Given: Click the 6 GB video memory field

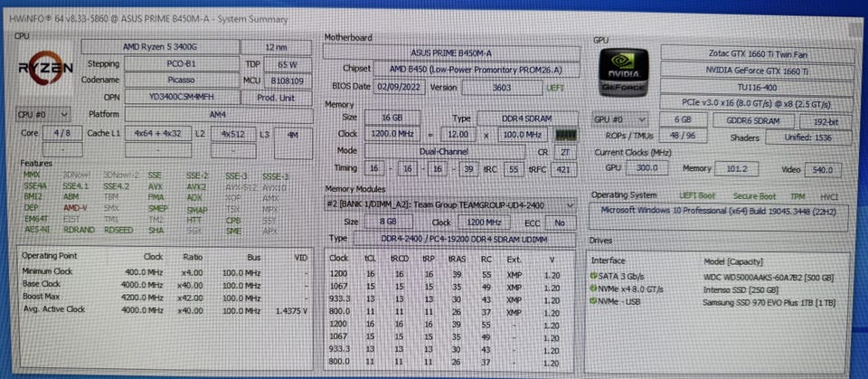Looking at the screenshot, I should [684, 121].
